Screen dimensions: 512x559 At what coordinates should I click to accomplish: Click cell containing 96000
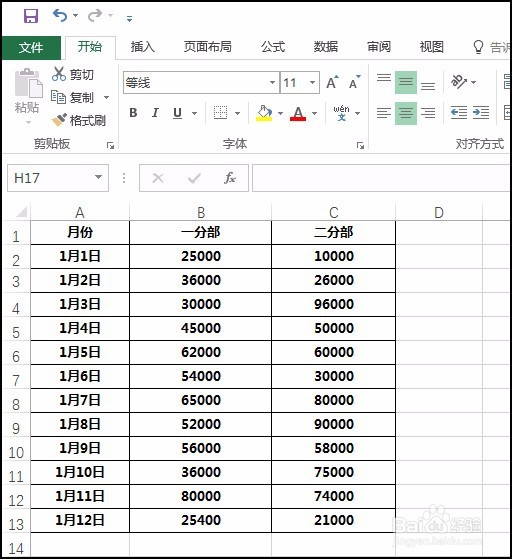coord(333,305)
